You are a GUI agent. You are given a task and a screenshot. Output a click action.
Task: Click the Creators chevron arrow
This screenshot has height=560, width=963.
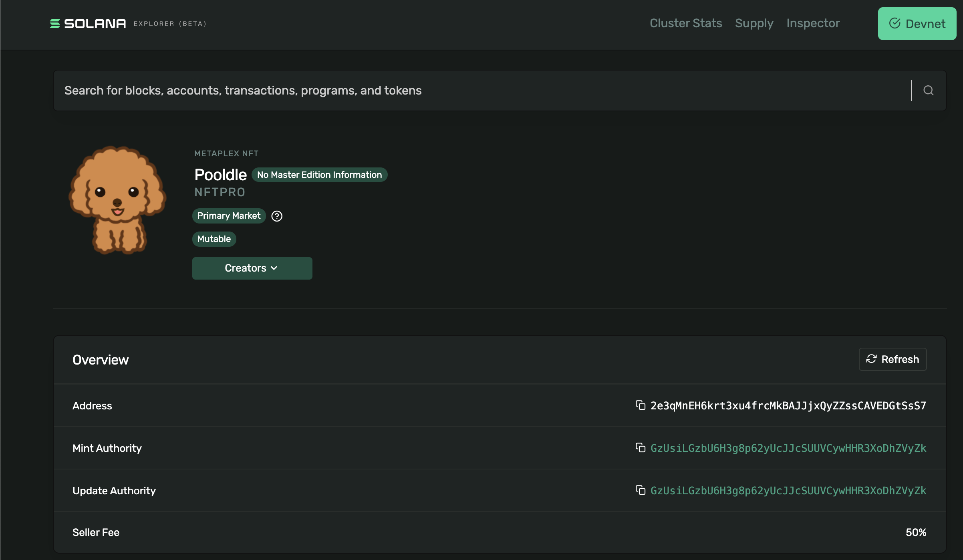pyautogui.click(x=274, y=268)
